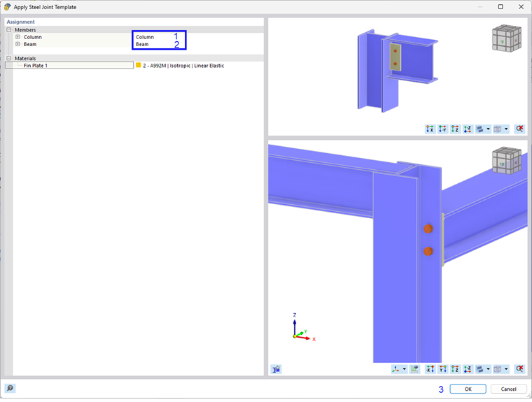532x402 pixels.
Task: Click display mode solid icon in upper preview
Action: click(479, 129)
